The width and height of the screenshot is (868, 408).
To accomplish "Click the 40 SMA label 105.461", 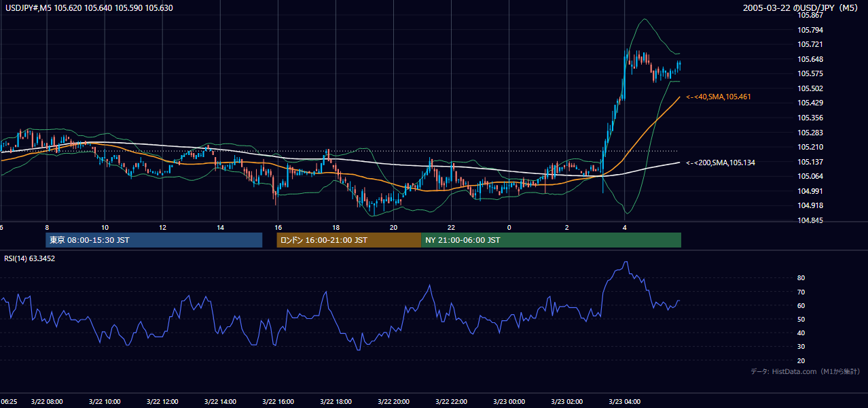I will pos(719,97).
